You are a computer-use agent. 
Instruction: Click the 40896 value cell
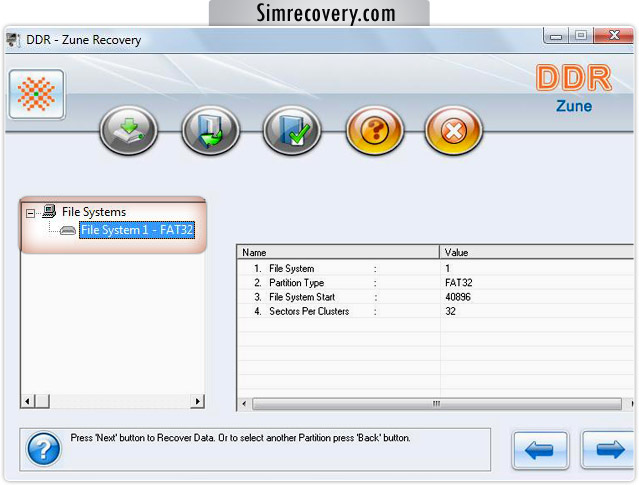[458, 297]
